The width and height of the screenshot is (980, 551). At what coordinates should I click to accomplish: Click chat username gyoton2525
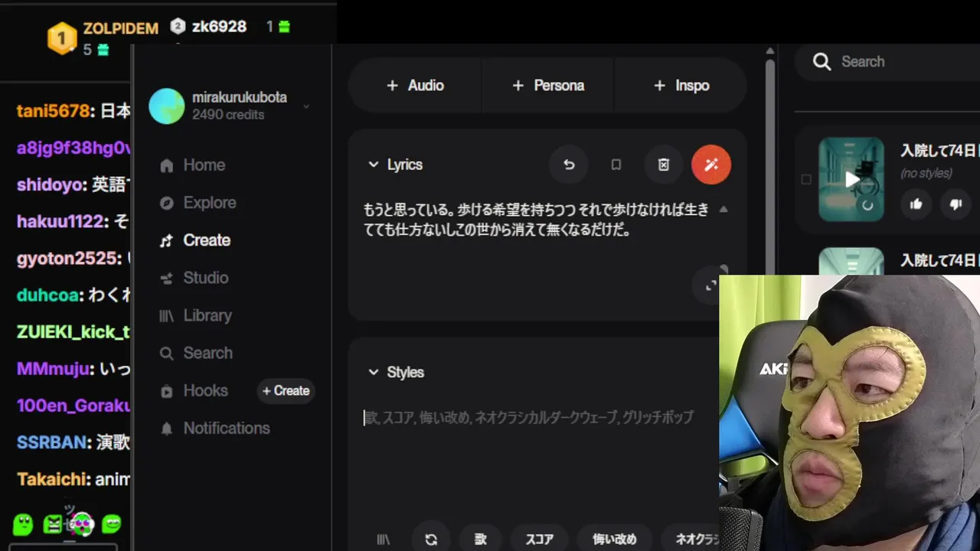pos(67,259)
